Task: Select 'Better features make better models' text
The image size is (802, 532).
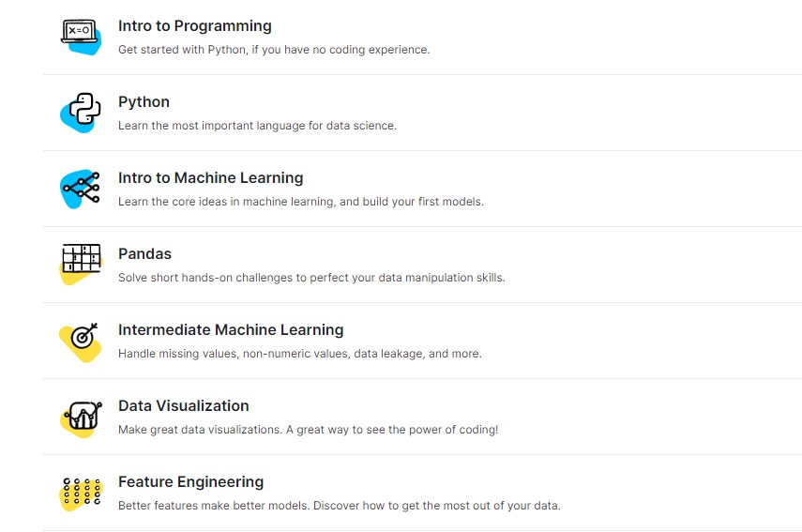Action: (x=340, y=506)
